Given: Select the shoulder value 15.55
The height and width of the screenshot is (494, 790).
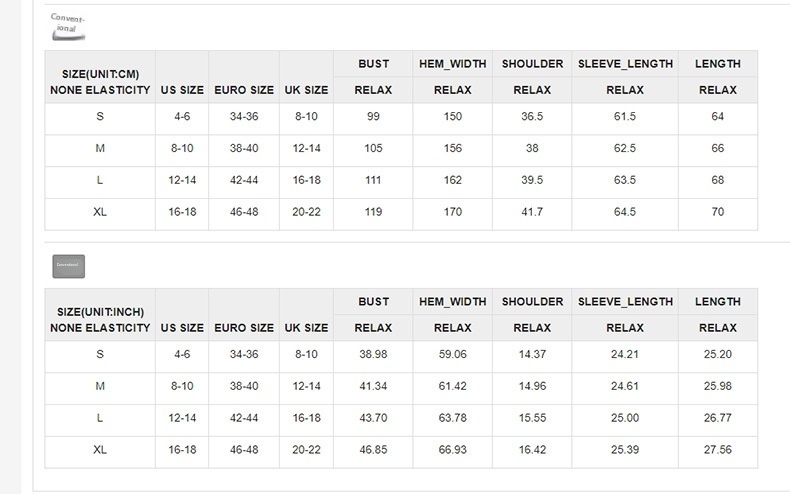Looking at the screenshot, I should [x=532, y=419].
